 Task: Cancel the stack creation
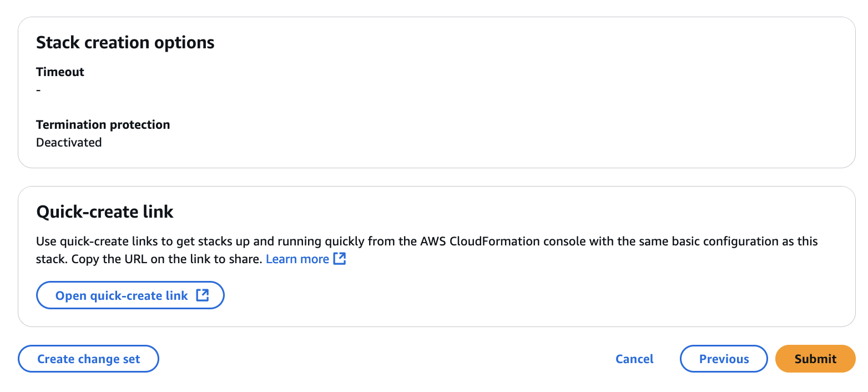(634, 359)
